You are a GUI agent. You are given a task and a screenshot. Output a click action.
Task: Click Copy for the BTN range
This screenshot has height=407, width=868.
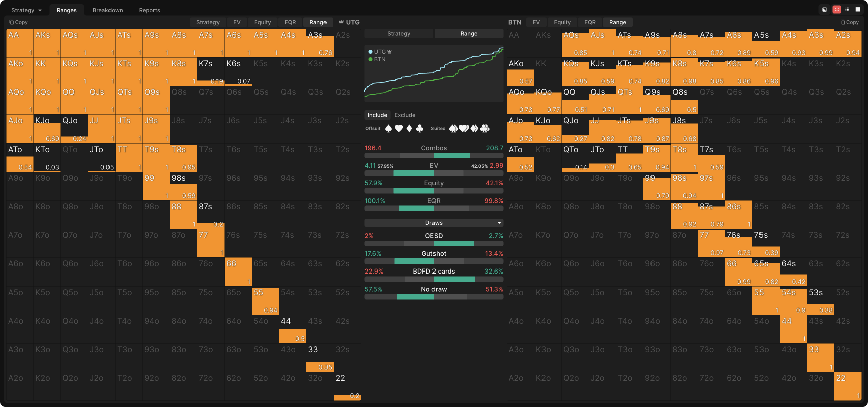850,22
